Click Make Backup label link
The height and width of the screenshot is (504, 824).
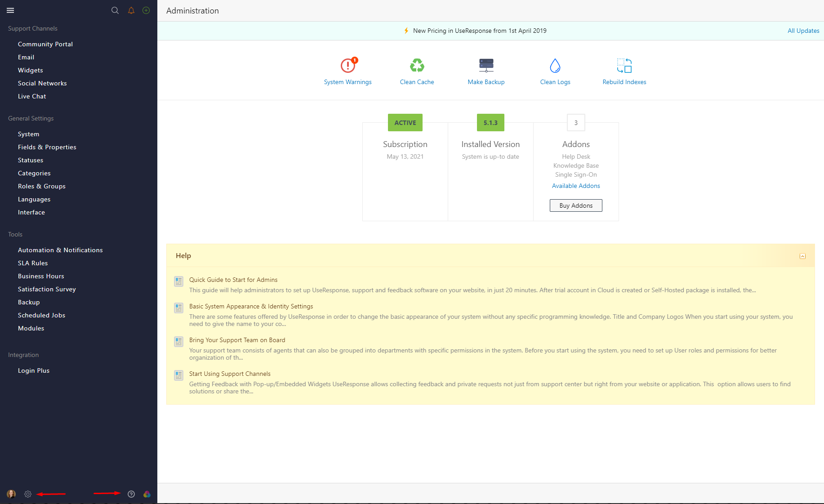point(486,82)
